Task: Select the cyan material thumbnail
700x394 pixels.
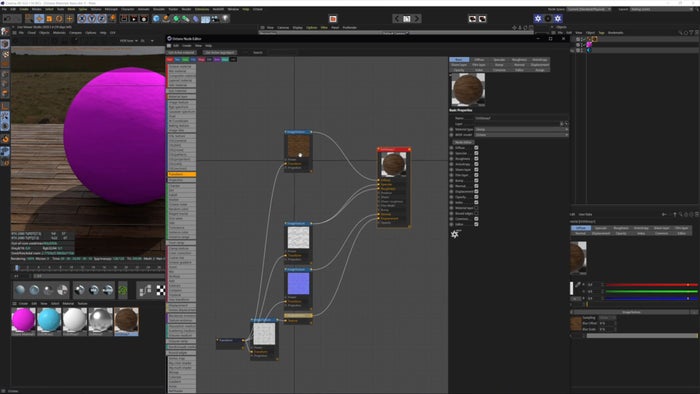Action: 49,320
